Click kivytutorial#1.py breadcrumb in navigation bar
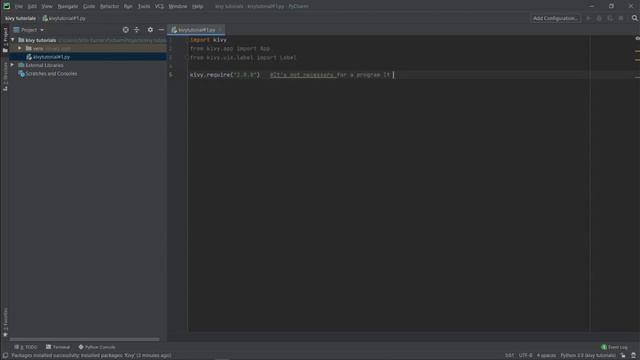Image resolution: width=640 pixels, height=360 pixels. (64, 18)
